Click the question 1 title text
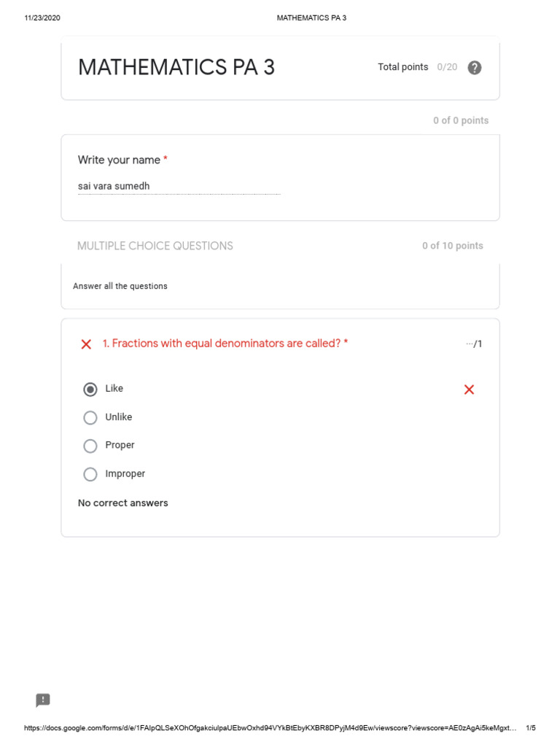Image resolution: width=560 pixels, height=747 pixels. pos(225,344)
